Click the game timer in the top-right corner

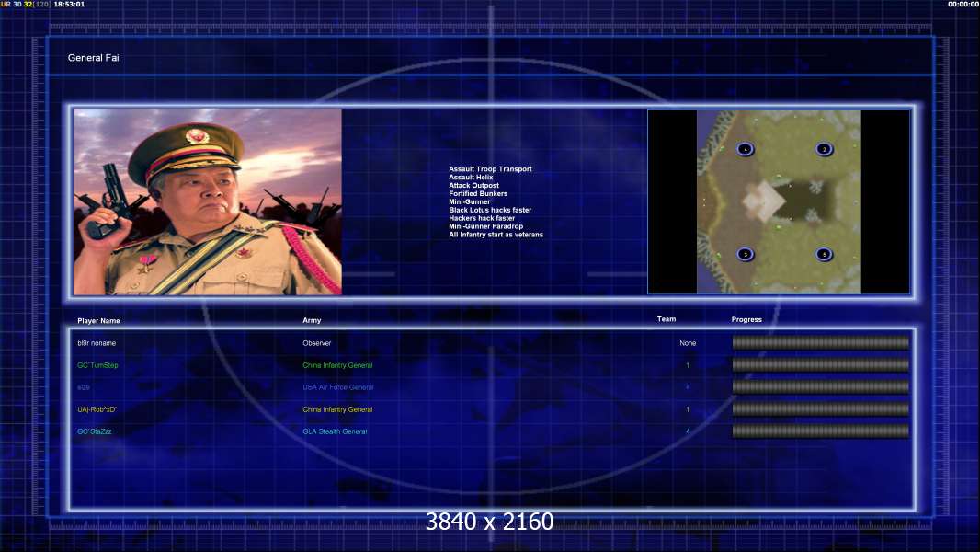963,4
